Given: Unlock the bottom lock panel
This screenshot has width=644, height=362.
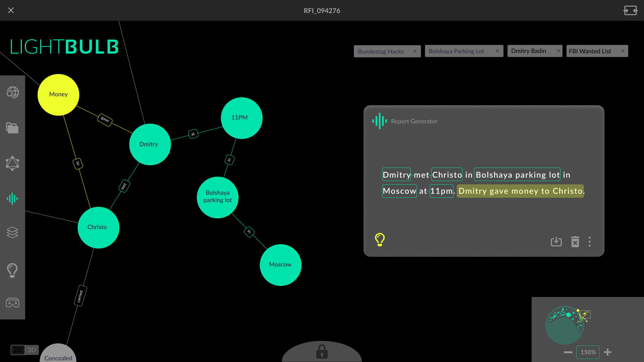Looking at the screenshot, I should tap(322, 352).
